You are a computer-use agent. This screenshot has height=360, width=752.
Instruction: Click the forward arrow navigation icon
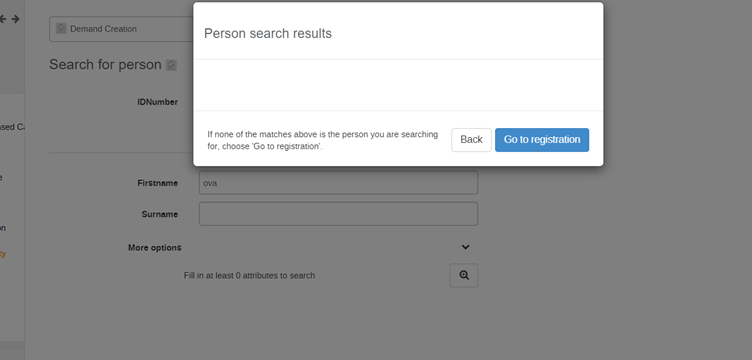pos(15,19)
